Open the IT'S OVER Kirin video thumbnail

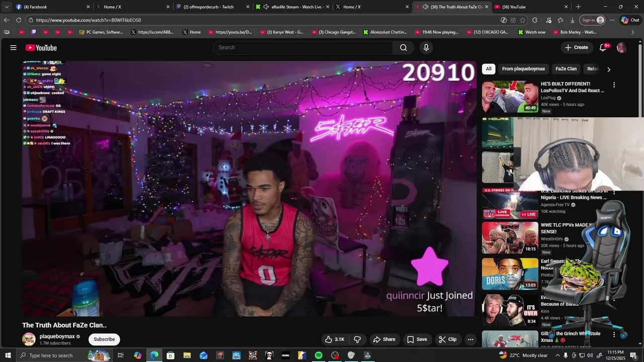510,310
